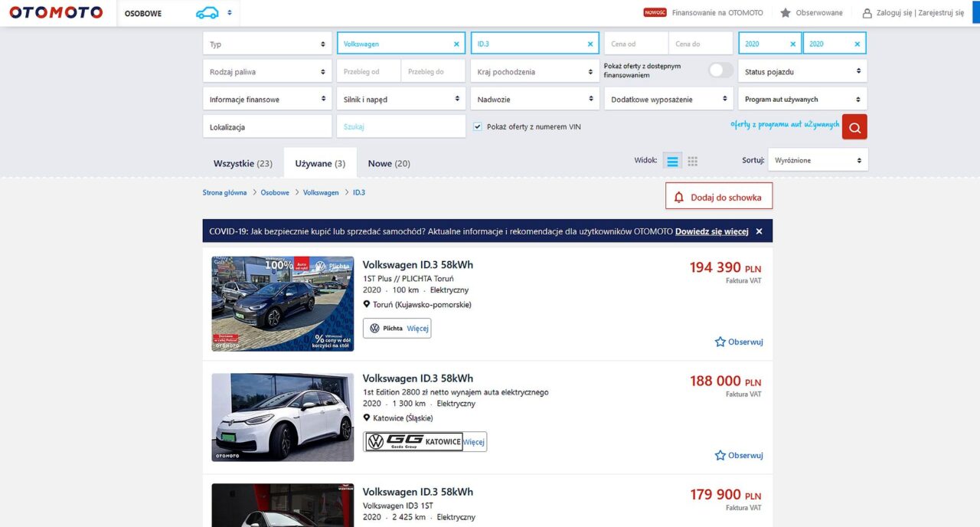Open Dodatkowe wyposażenie dropdown

668,100
